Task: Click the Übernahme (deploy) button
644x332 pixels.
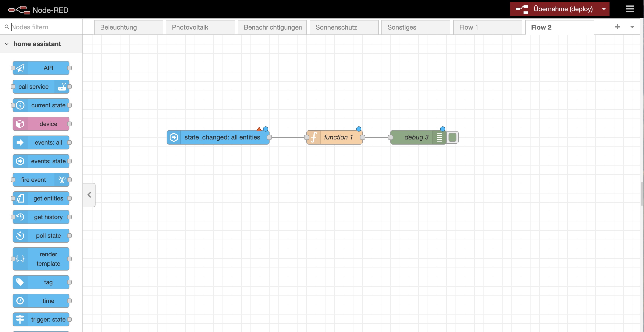Action: [557, 8]
